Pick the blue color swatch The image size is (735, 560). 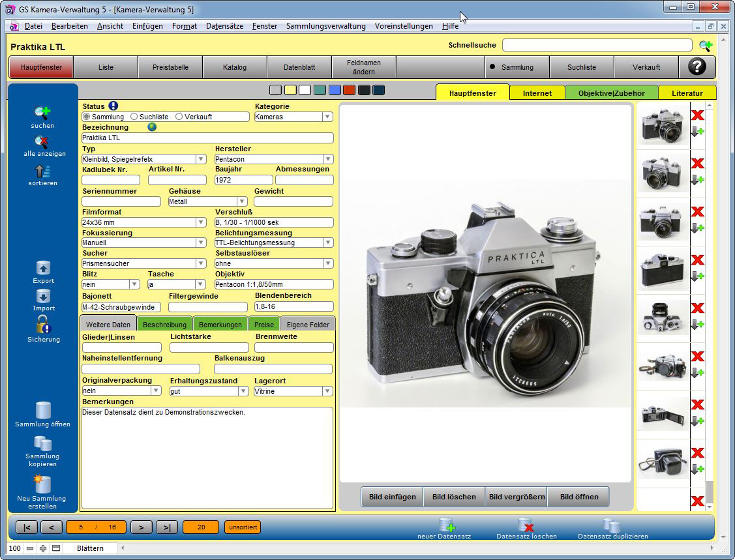pyautogui.click(x=334, y=90)
